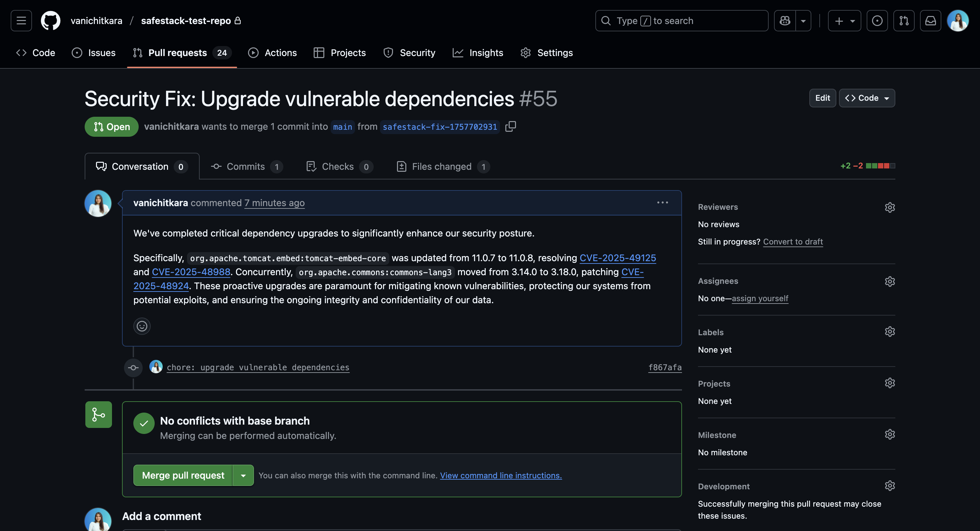The height and width of the screenshot is (531, 980).
Task: Click the GitHub logo home icon
Action: 51,21
